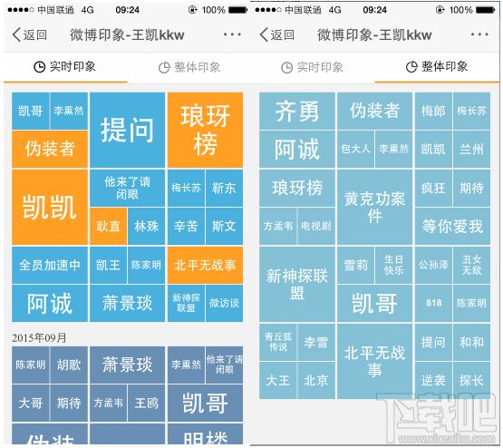Tap the 电视剧 tile
The image size is (503, 448).
[x=316, y=226]
